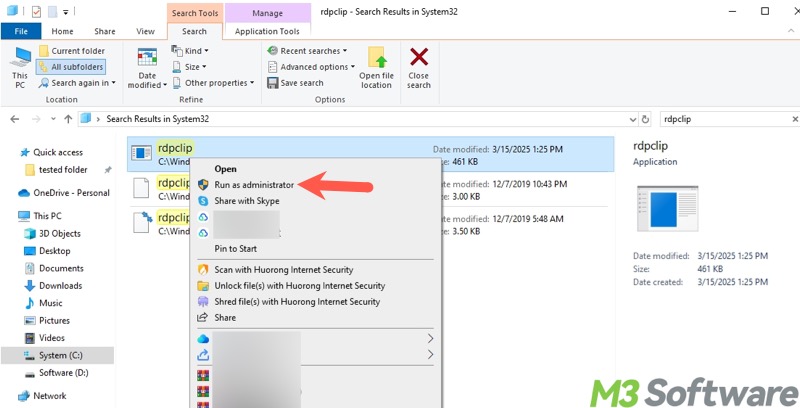Viewport: 800px width, 408px height.
Task: Select System (C:) drive in sidebar
Action: point(57,355)
